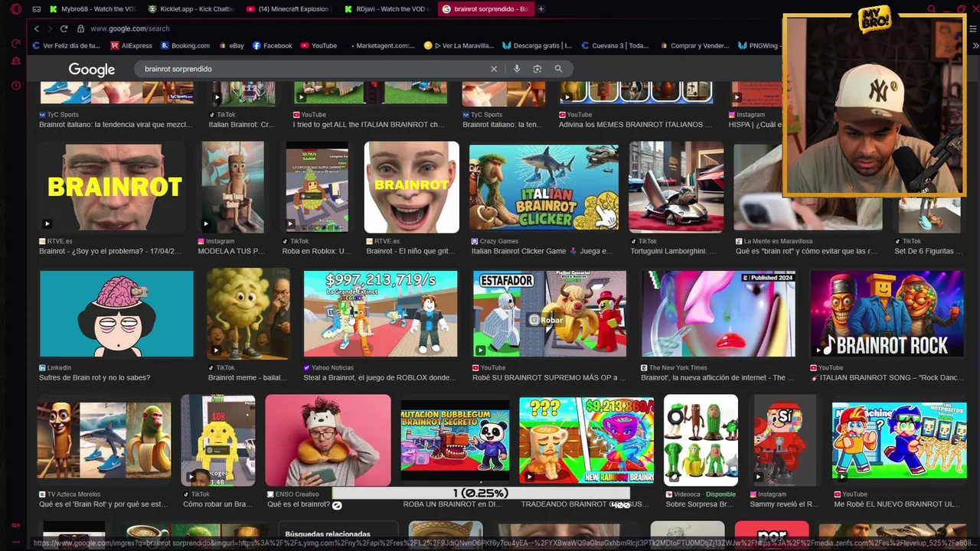The width and height of the screenshot is (980, 551).
Task: Open the history clock sidebar icon
Action: pyautogui.click(x=15, y=86)
